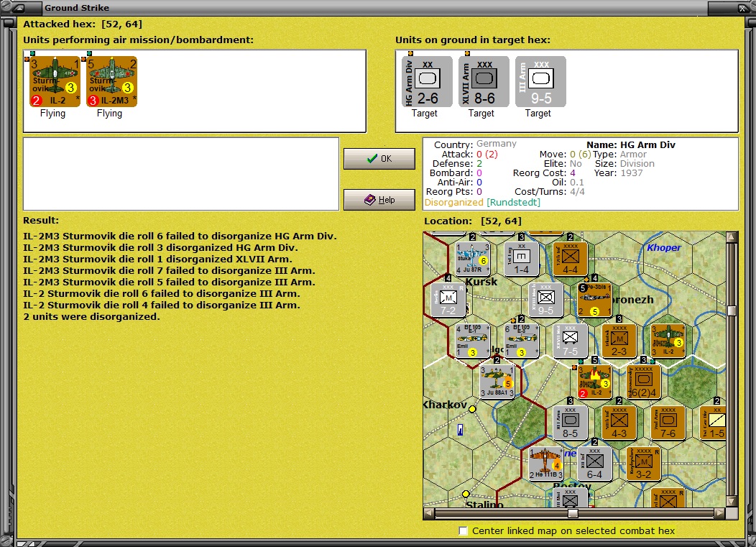Click the Bf 109 E-3 fighter on map
The height and width of the screenshot is (547, 756).
tap(521, 341)
